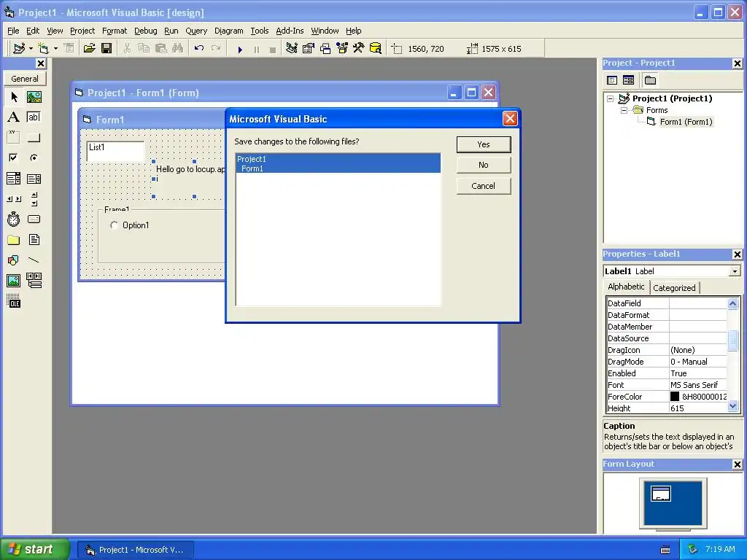This screenshot has height=560, width=747.
Task: Select the OLE container tool
Action: pos(14,301)
